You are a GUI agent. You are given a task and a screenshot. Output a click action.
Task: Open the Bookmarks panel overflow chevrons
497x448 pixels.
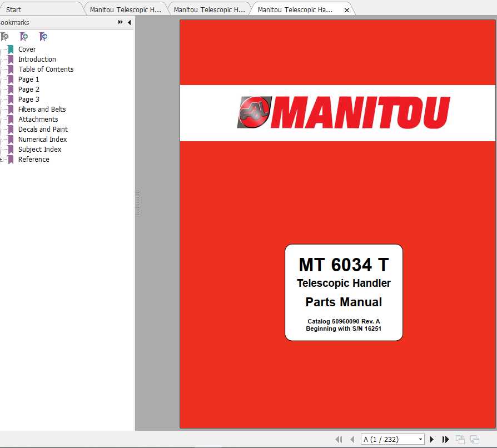(x=119, y=22)
